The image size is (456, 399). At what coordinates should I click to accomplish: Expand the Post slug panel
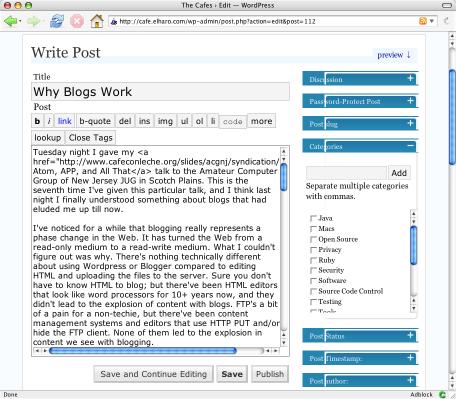coord(410,123)
